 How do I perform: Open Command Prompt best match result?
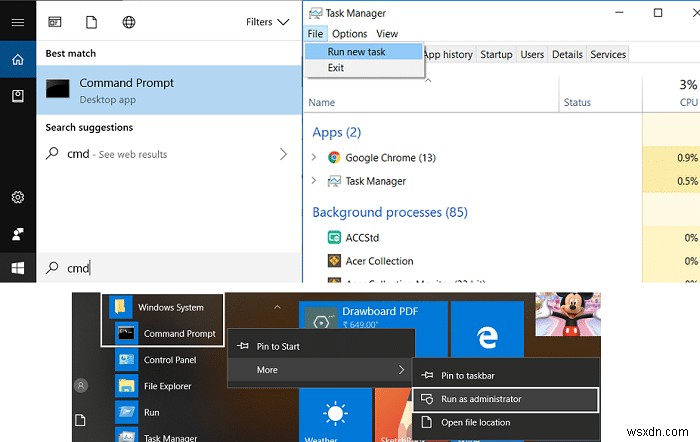169,90
